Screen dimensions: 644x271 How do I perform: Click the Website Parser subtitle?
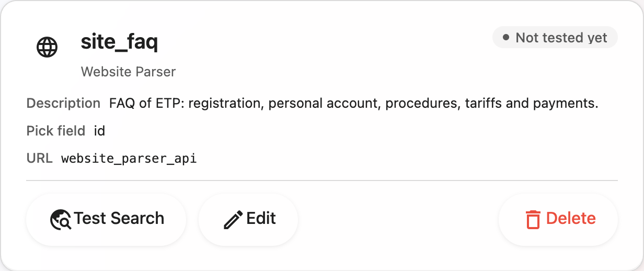click(128, 72)
